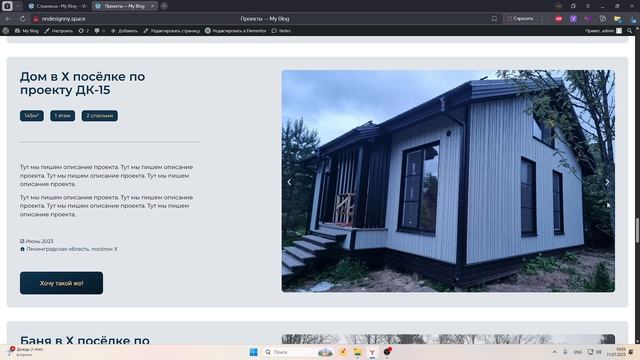The image size is (640, 360).
Task: Click the house photo in the slider
Action: 448,181
